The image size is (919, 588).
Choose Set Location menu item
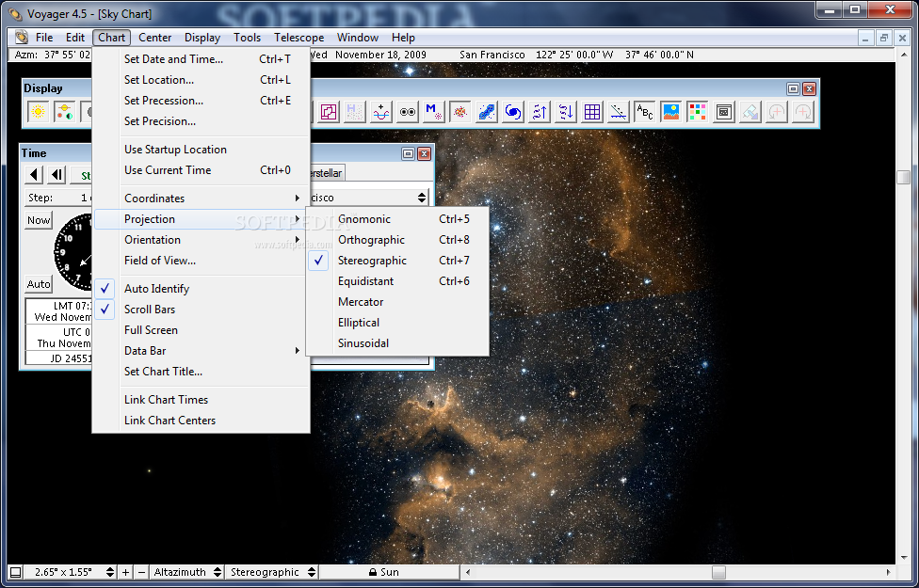[x=201, y=80]
